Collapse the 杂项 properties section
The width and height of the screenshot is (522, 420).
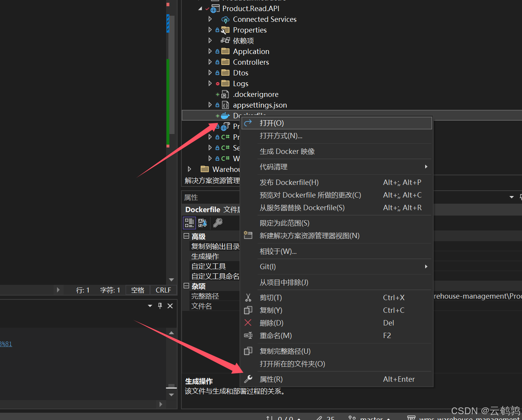click(x=187, y=286)
